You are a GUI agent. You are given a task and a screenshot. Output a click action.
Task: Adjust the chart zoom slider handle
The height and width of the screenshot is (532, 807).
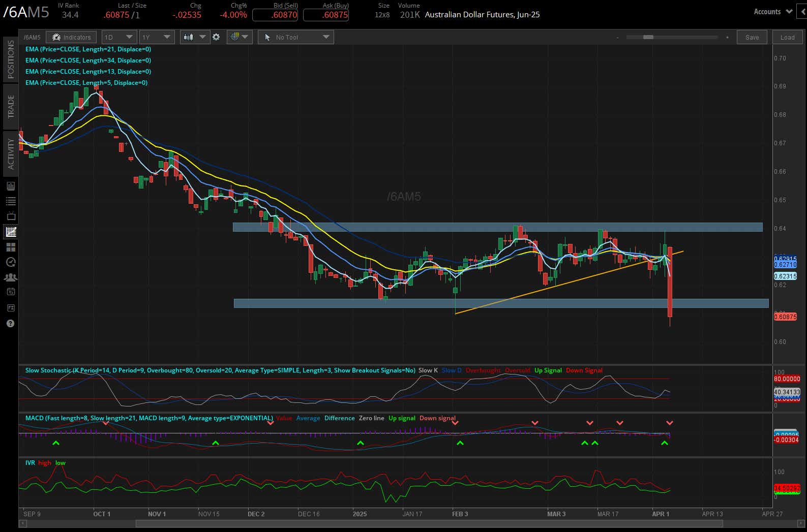pyautogui.click(x=648, y=37)
